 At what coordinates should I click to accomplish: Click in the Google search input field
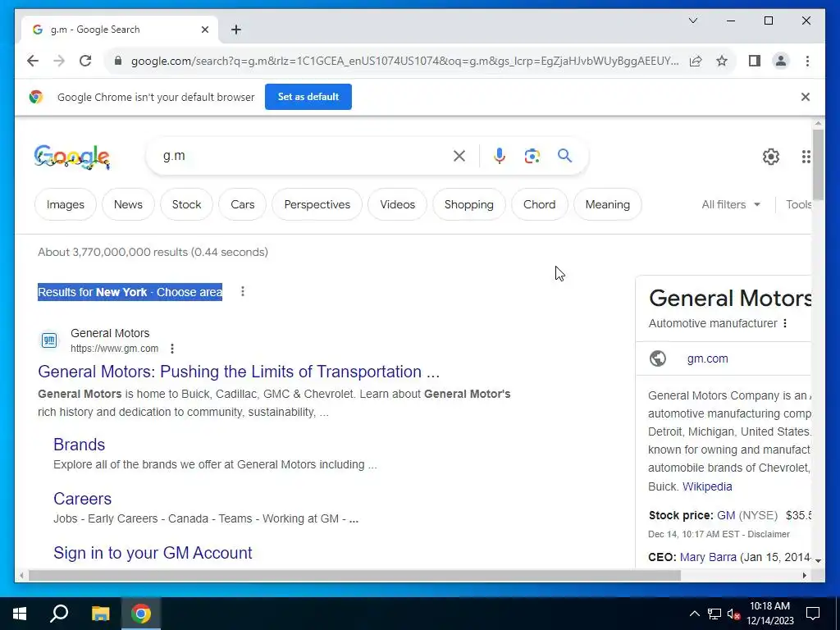pos(303,156)
